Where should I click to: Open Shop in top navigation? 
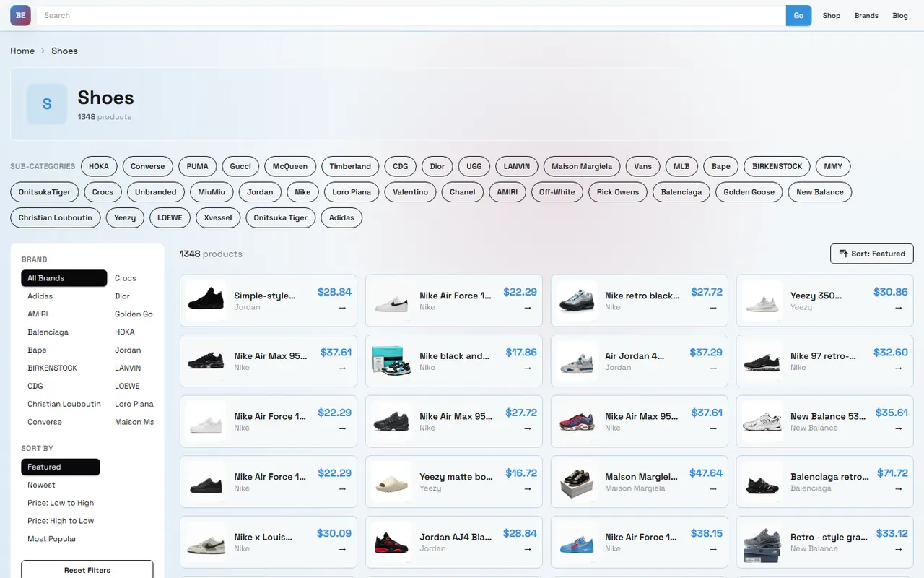pyautogui.click(x=832, y=15)
